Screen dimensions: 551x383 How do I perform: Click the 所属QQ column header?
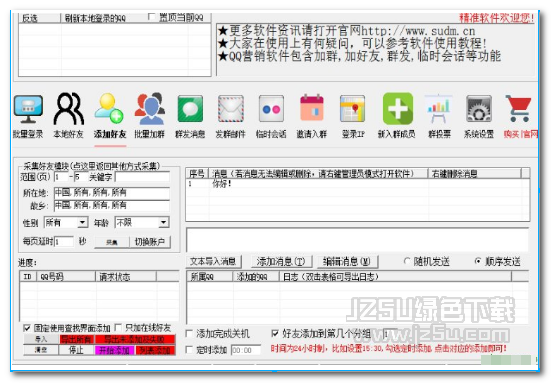pos(209,277)
